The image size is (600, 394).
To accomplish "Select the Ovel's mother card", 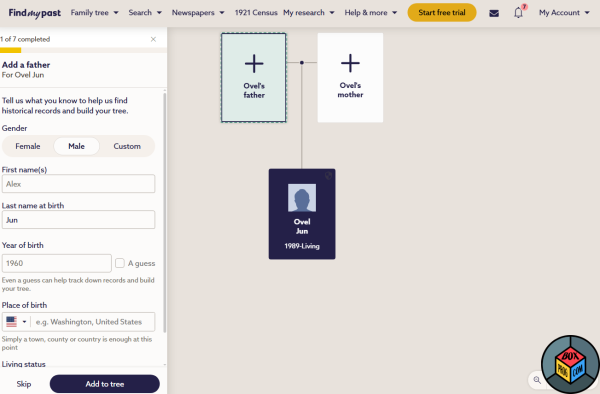I will [x=350, y=77].
